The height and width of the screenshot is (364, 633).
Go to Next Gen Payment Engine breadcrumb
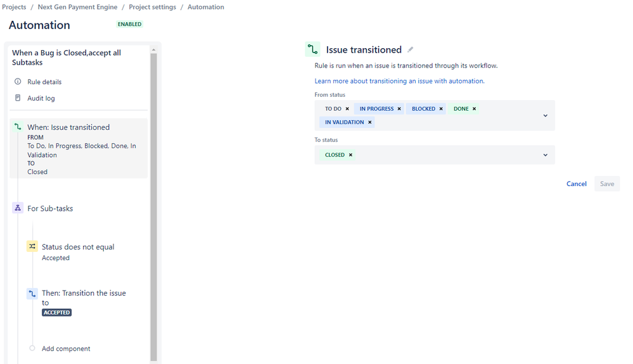[77, 7]
